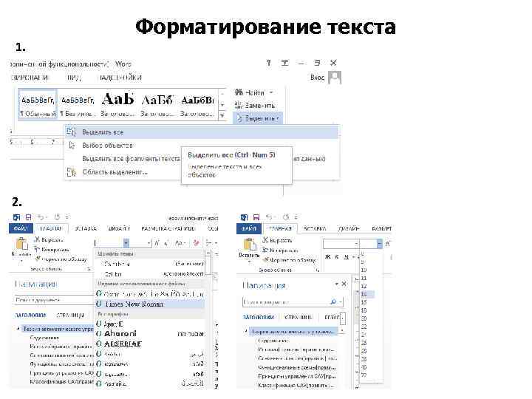Screen dimensions: 532x399
Task: Choose Выделить все фрагменты текста entry
Action: pyautogui.click(x=131, y=158)
